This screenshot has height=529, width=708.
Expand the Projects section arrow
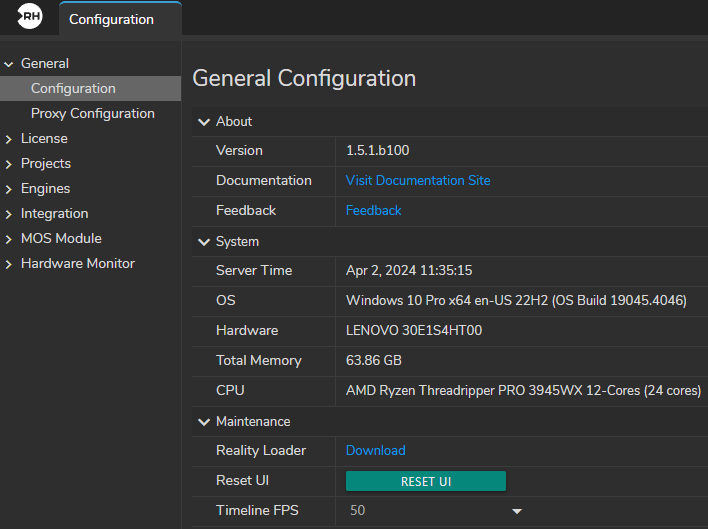9,164
